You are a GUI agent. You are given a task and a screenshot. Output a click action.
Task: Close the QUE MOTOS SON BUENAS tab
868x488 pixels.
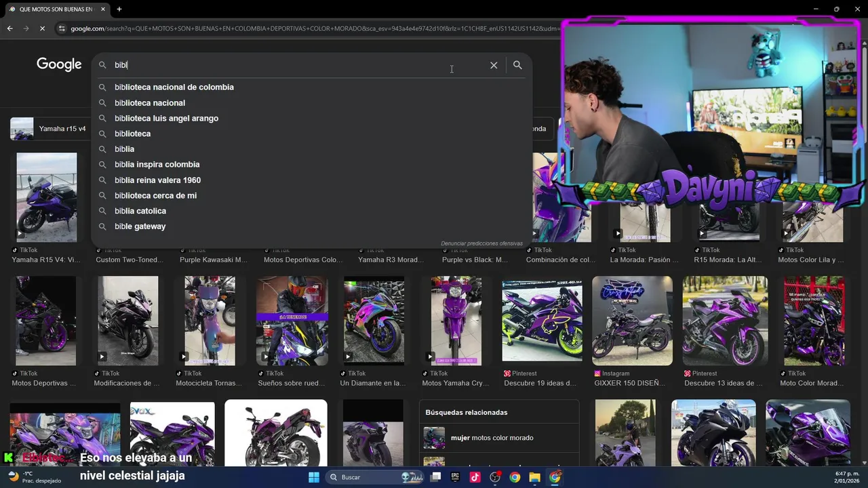tap(103, 9)
